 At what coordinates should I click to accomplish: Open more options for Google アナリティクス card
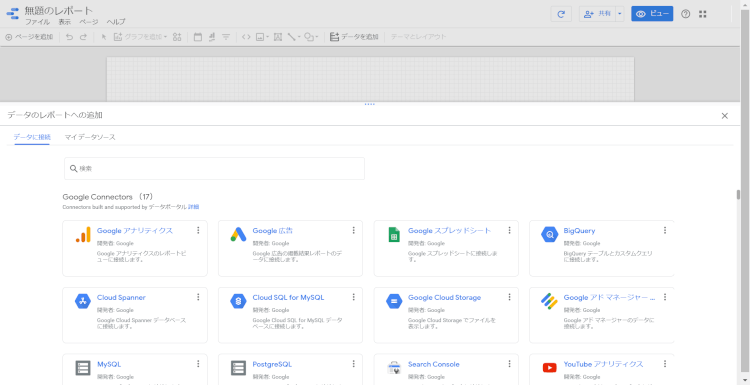(x=198, y=231)
